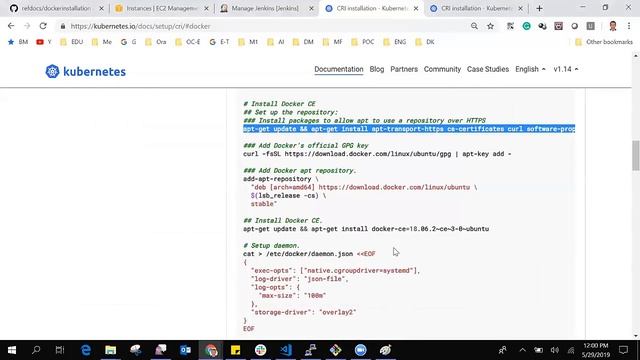Open a new browser tab

(x=540, y=8)
